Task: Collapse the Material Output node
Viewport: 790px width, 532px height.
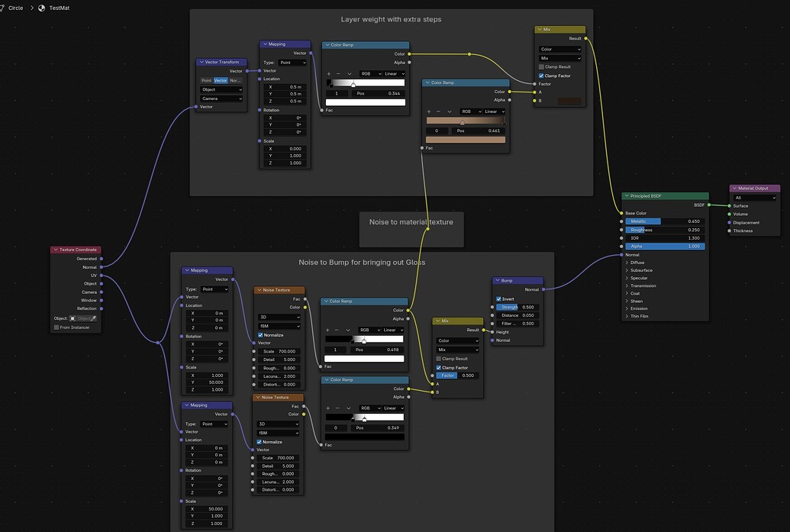Action: pos(734,189)
